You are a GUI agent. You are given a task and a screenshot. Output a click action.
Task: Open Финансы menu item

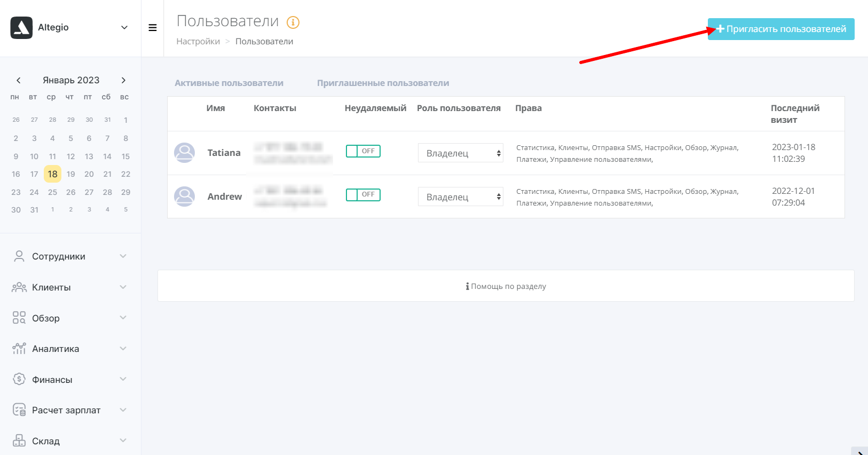[70, 380]
